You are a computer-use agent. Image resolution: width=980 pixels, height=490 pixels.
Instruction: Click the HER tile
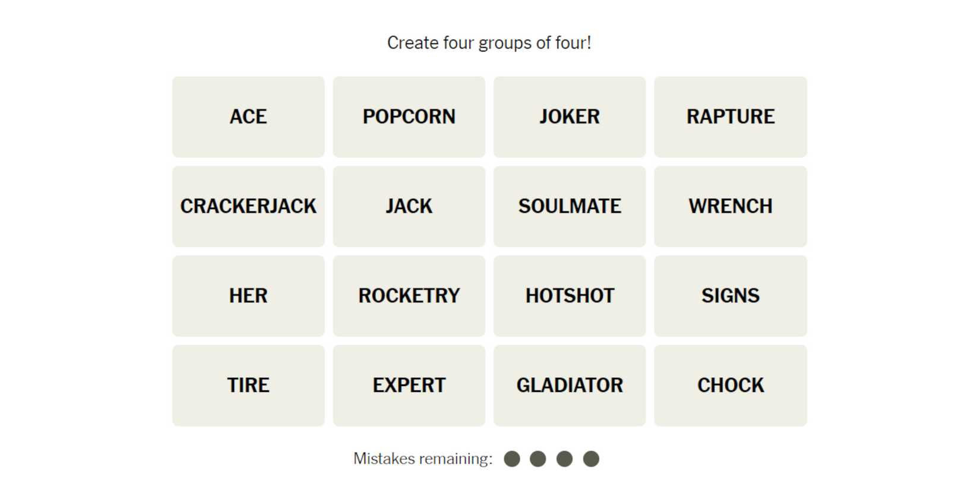coord(248,296)
